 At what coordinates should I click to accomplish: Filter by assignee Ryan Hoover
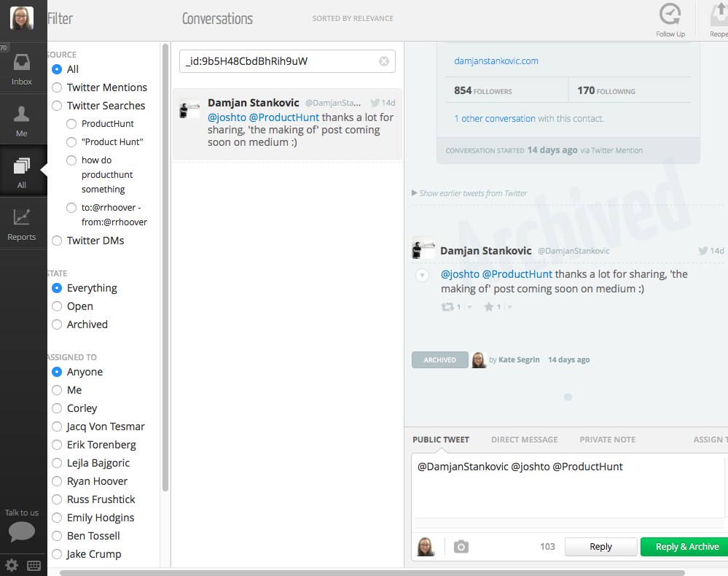57,480
